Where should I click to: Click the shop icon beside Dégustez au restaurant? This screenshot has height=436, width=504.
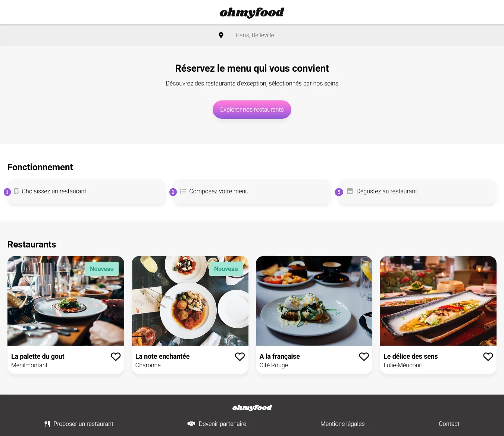[x=350, y=191]
